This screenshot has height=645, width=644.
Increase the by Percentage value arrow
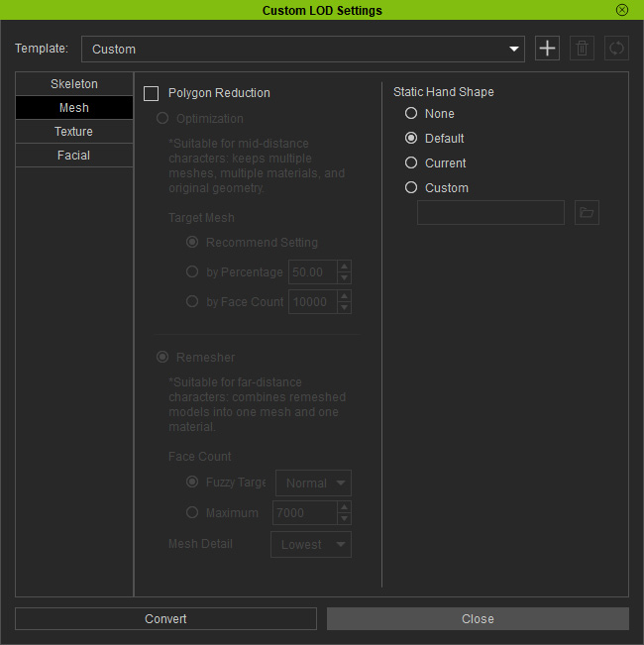point(344,267)
